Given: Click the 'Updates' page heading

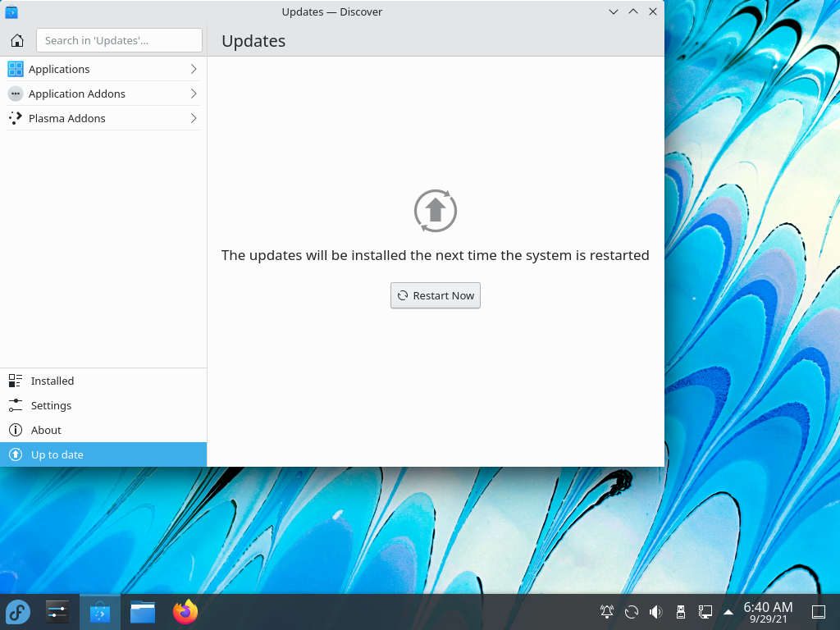Looking at the screenshot, I should pyautogui.click(x=253, y=41).
